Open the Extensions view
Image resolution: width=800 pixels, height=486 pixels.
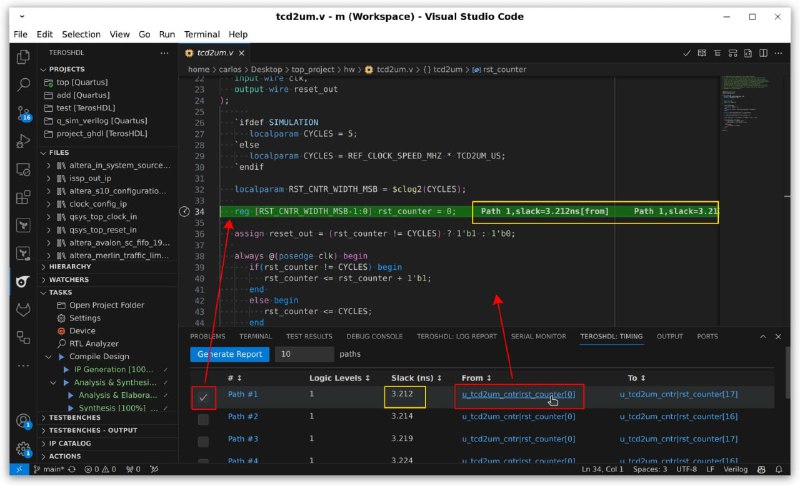tap(23, 197)
